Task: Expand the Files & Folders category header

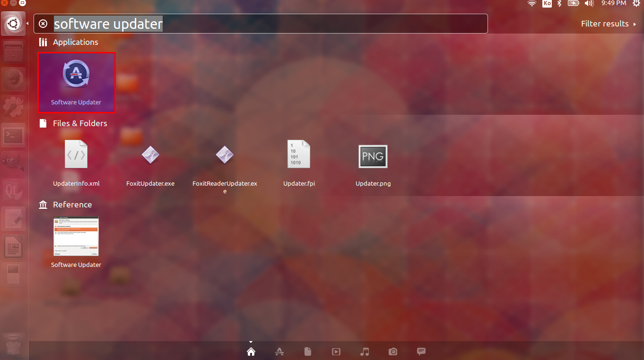Action: [73, 123]
